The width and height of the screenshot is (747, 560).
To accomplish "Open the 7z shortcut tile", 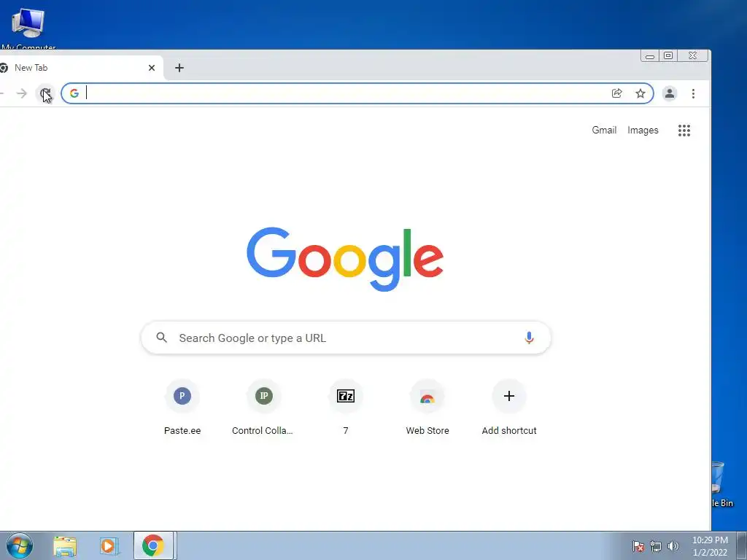I will (345, 408).
